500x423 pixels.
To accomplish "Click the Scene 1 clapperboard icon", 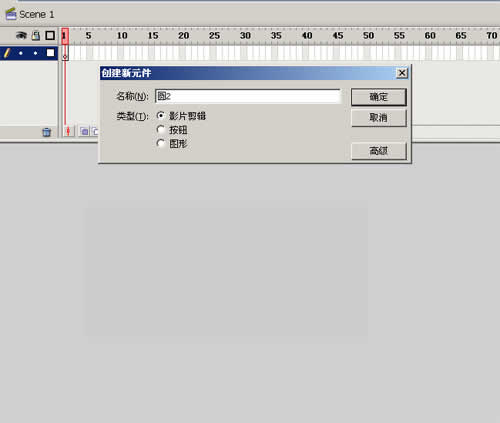I will click(11, 14).
